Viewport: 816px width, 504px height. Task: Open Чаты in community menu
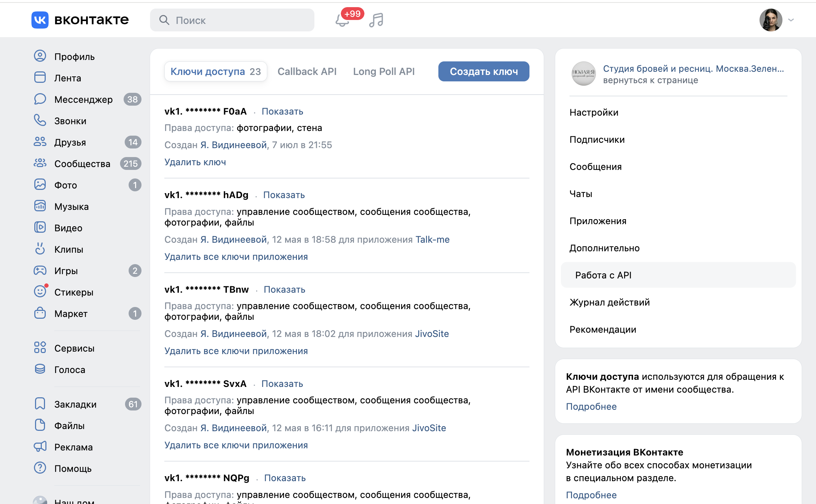coord(581,194)
